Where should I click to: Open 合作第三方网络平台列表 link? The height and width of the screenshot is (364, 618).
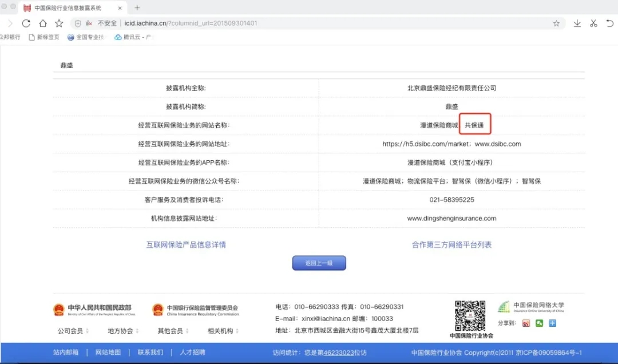[451, 244]
